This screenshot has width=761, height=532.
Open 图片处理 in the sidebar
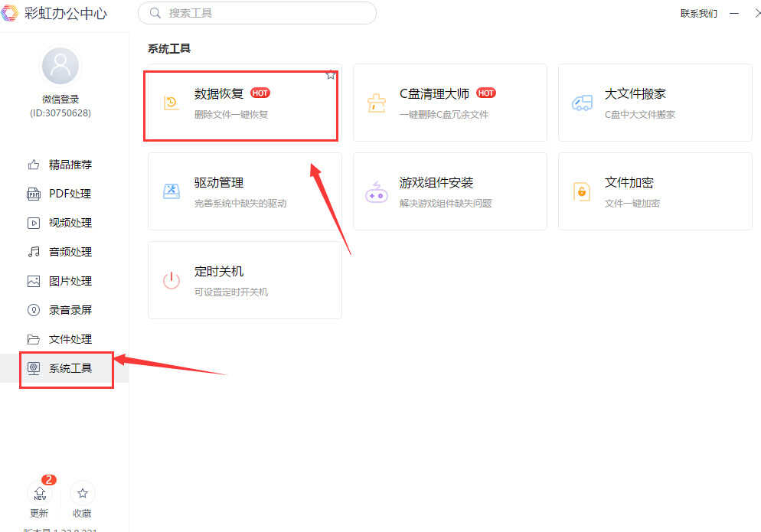tap(70, 281)
